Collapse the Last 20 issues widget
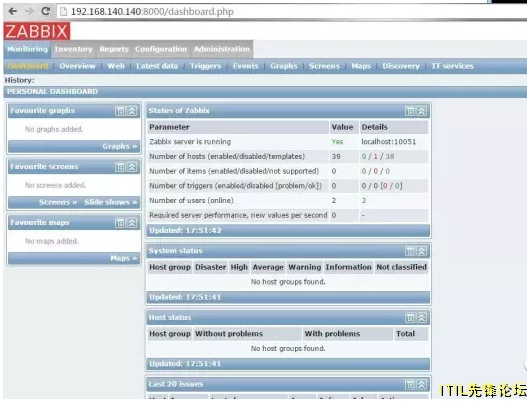Screen dimensions: 527x401 tap(422, 385)
